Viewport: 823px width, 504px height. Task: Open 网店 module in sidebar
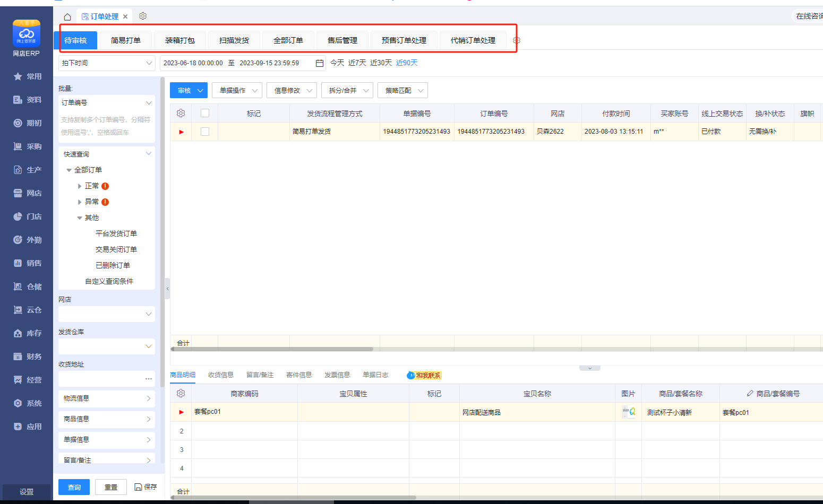(27, 193)
